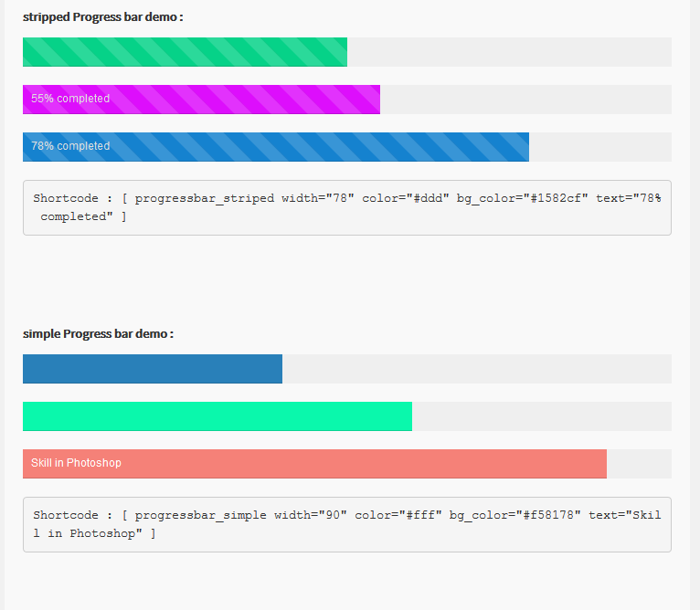This screenshot has height=610, width=700.
Task: Click the 'stripped Progress bar demo' heading
Action: click(x=102, y=17)
